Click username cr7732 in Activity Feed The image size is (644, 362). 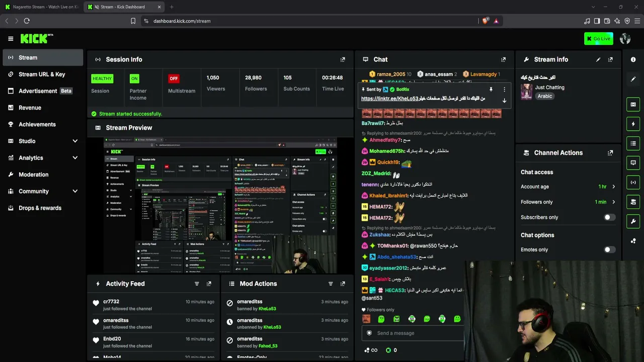(111, 302)
